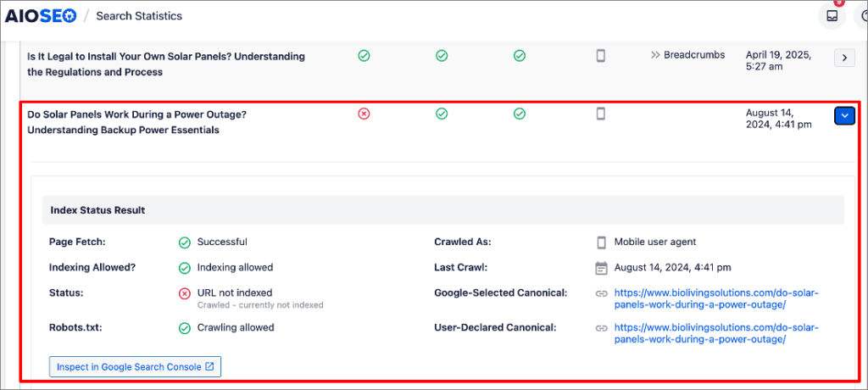
Task: Click the red not-indexed icon in Do Solar Panels row
Action: [364, 114]
